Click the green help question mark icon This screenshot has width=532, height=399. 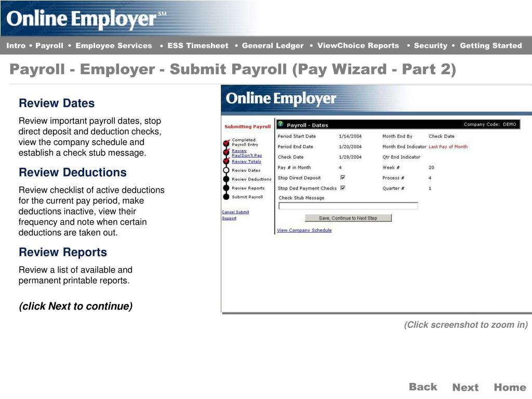[281, 124]
